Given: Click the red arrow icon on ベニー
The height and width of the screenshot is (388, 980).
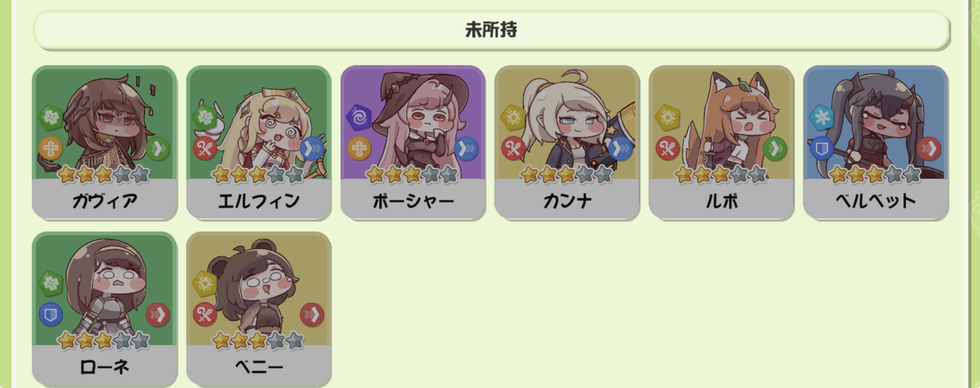Looking at the screenshot, I should 312,315.
